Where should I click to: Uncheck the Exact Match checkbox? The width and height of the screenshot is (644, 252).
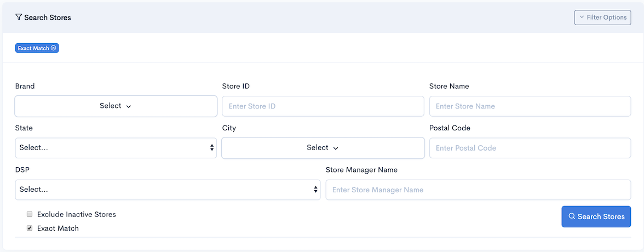tap(30, 228)
